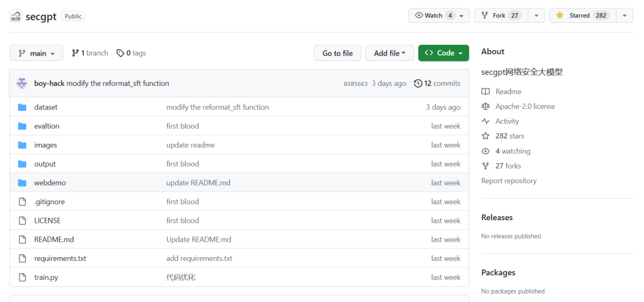The image size is (644, 302).
Task: Click the Report repository link
Action: tap(509, 181)
